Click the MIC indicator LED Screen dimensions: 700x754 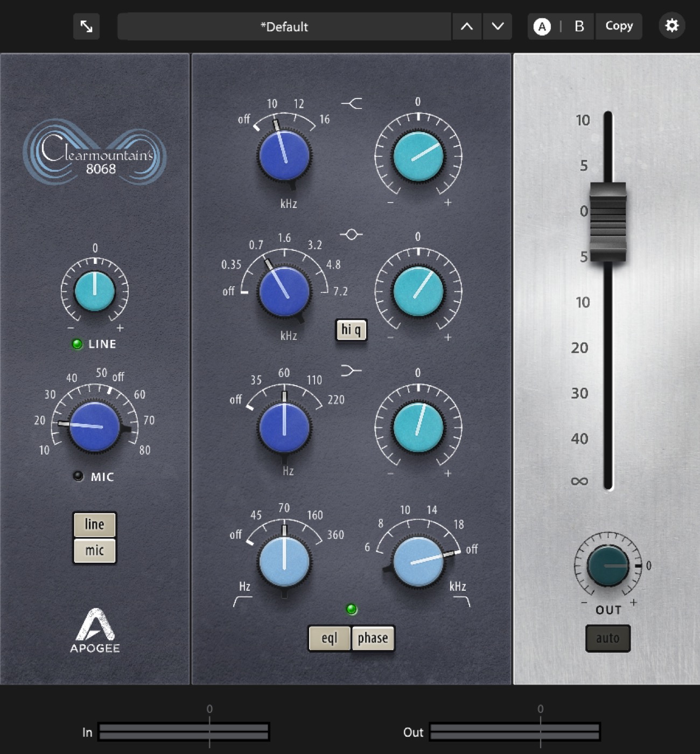[x=79, y=476]
